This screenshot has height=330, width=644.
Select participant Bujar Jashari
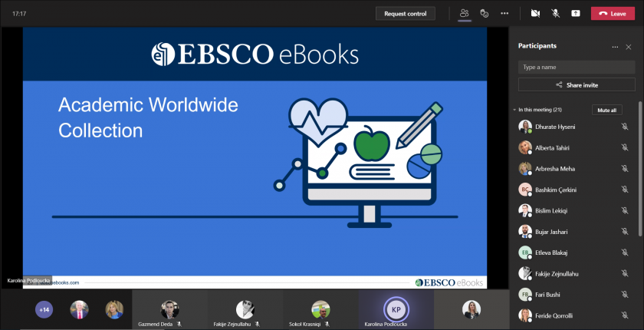573,231
